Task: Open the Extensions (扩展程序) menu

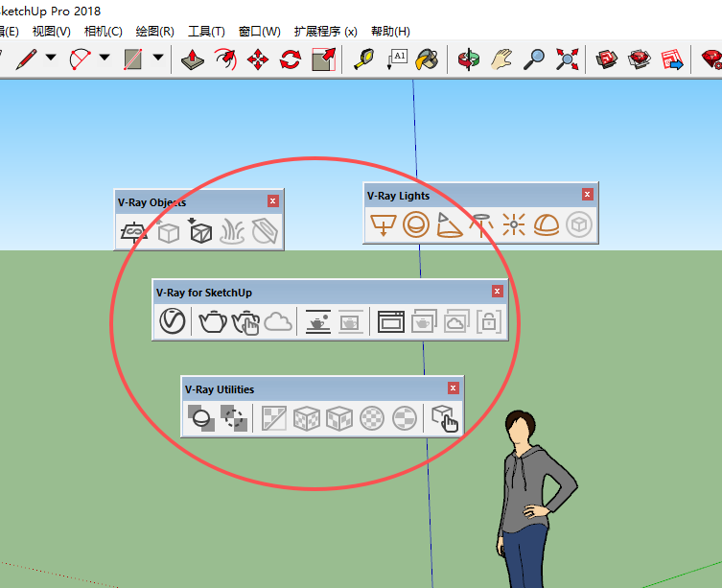Action: (326, 32)
